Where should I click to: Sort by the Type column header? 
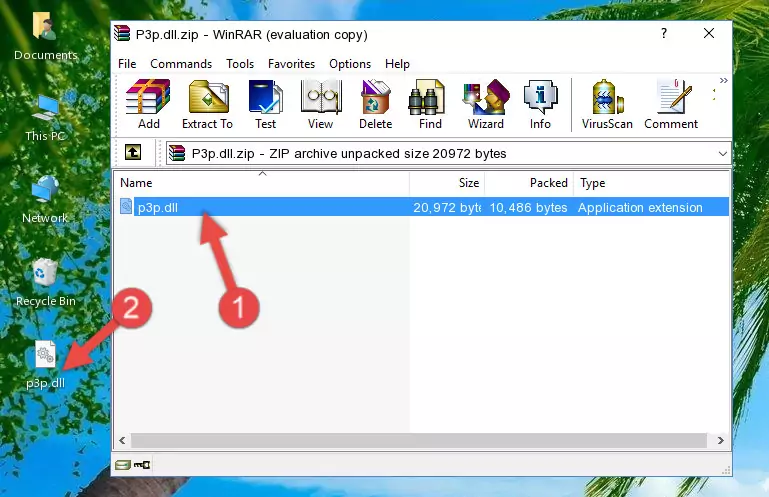(651, 183)
